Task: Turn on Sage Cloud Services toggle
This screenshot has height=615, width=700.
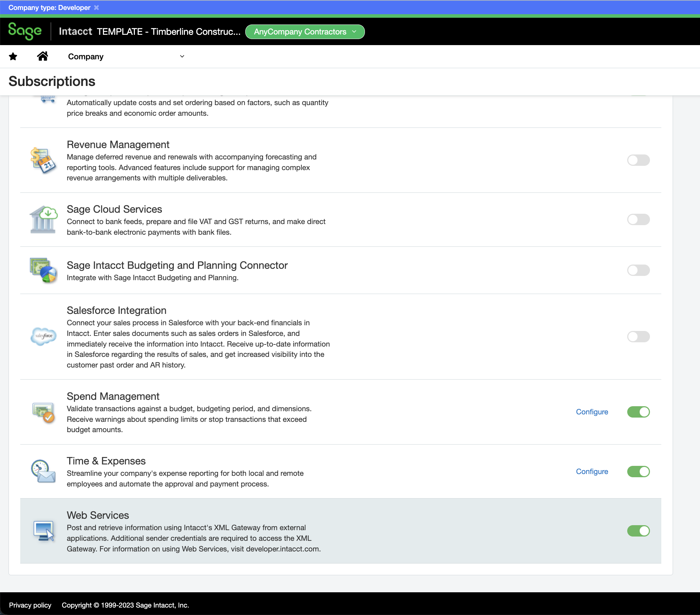Action: click(x=638, y=219)
